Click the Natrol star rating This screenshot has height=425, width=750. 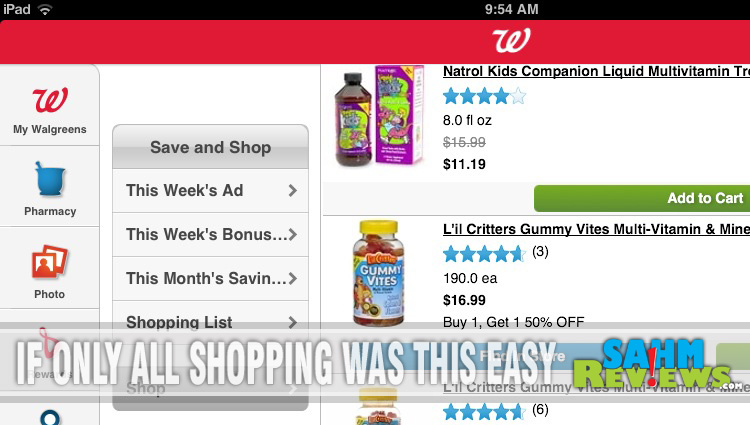point(485,96)
